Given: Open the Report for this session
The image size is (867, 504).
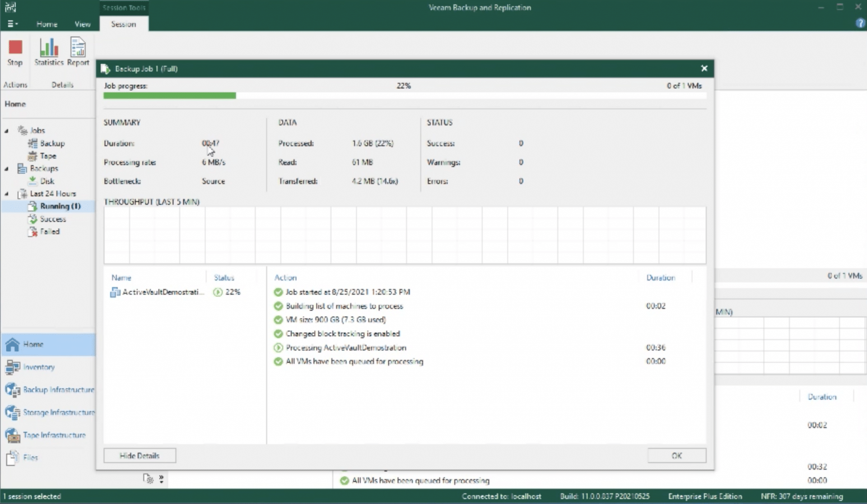Looking at the screenshot, I should [x=78, y=53].
